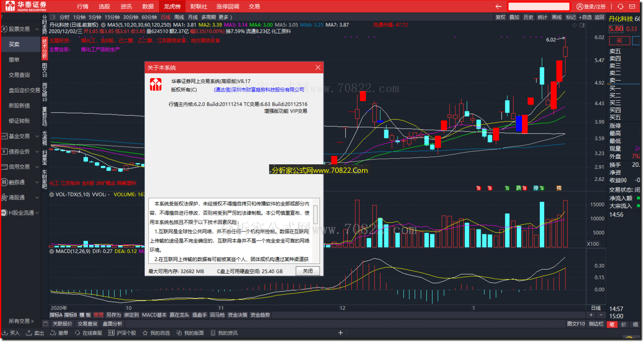Zoom in chart with the + button
The height and width of the screenshot is (342, 644).
[x=591, y=315]
